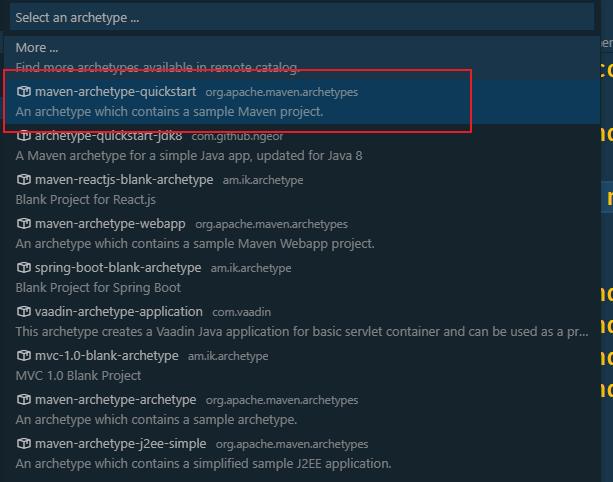Click package icon beside archetype-quickstart-jdk8
Image resolution: width=613 pixels, height=482 pixels.
point(24,136)
